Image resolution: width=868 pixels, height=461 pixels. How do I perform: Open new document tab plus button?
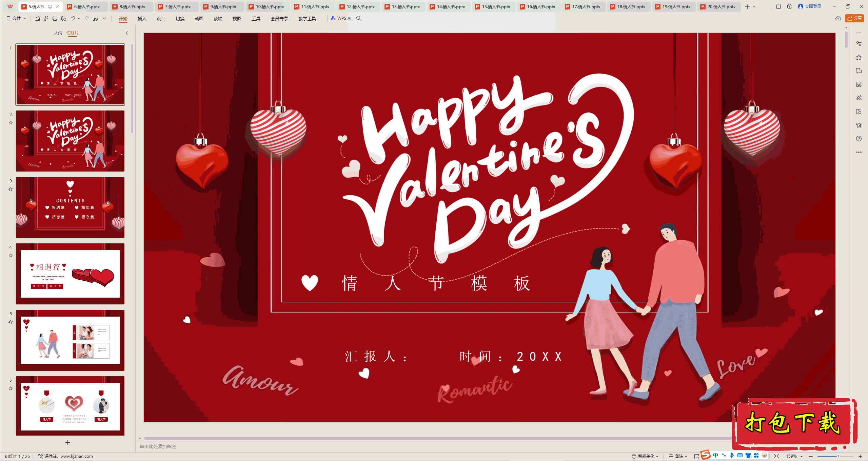tap(747, 7)
